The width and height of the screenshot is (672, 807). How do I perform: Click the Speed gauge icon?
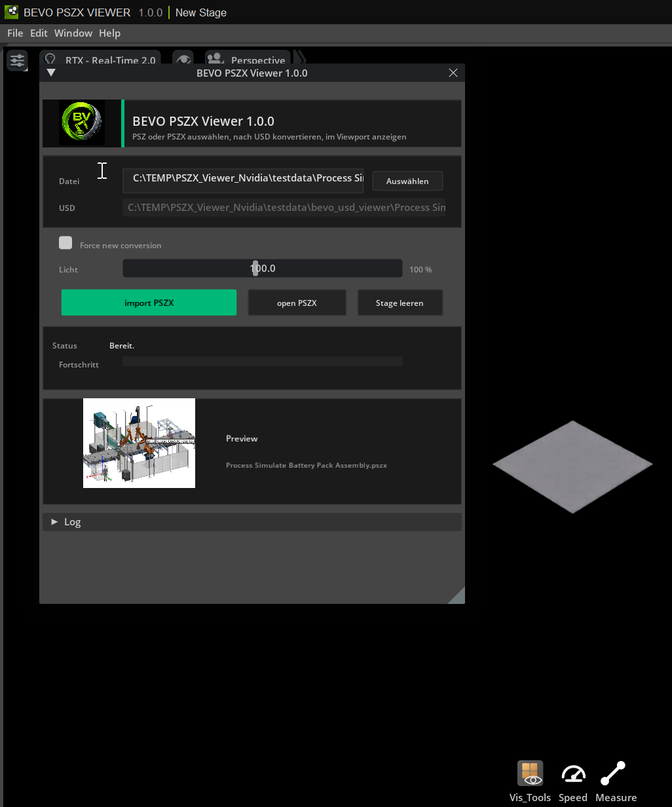tap(573, 774)
